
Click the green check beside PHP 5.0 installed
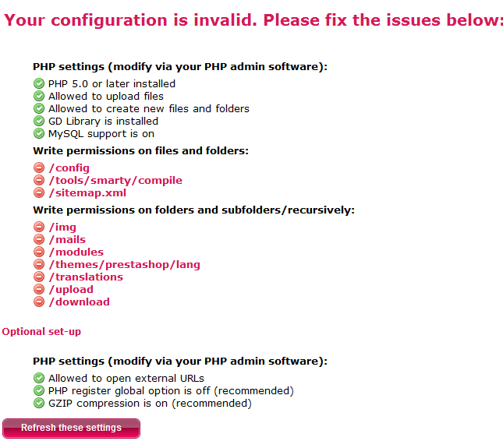click(x=39, y=83)
